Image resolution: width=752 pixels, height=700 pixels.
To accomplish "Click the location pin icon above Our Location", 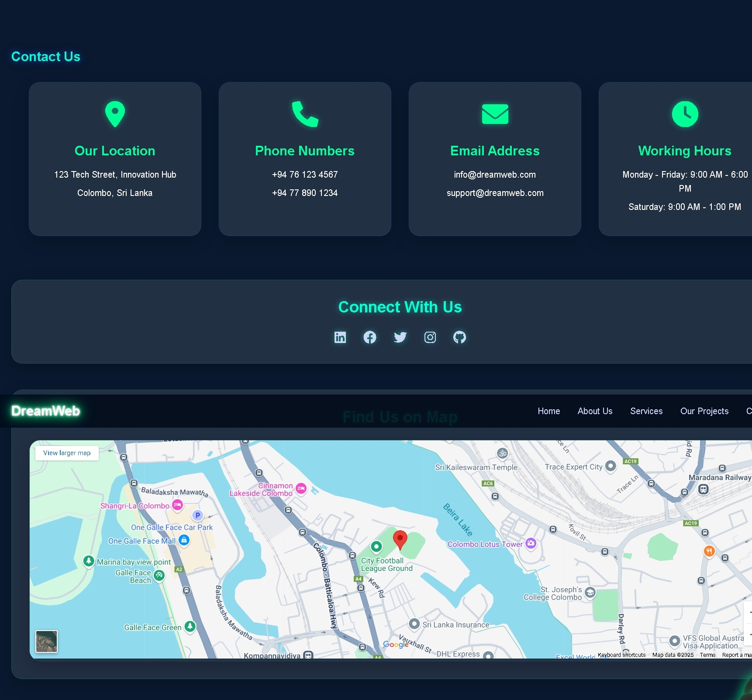I will [x=115, y=114].
